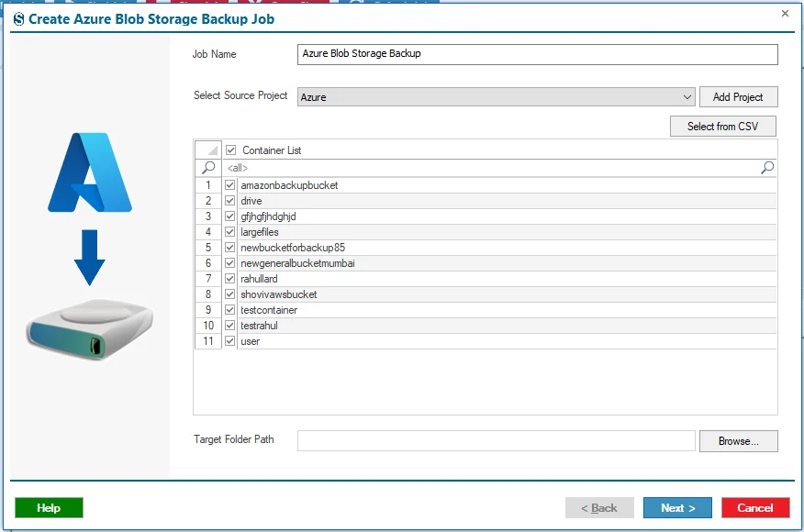Click the Container List column header text
The width and height of the screenshot is (804, 532).
272,150
